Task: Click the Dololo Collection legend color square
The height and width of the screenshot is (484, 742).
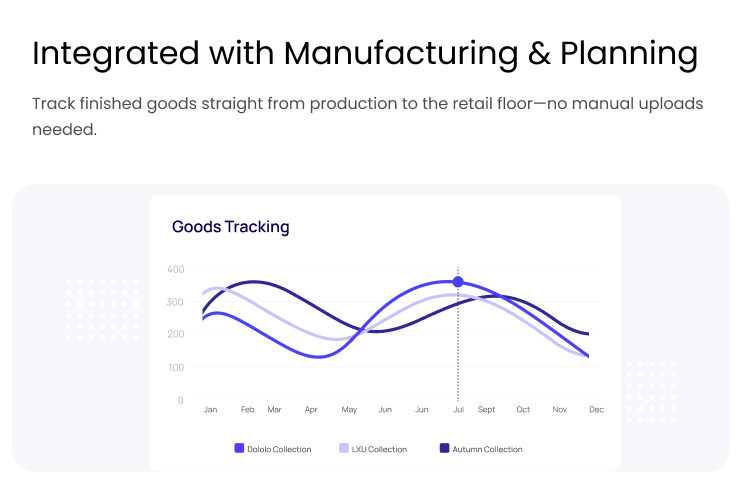Action: coord(239,449)
